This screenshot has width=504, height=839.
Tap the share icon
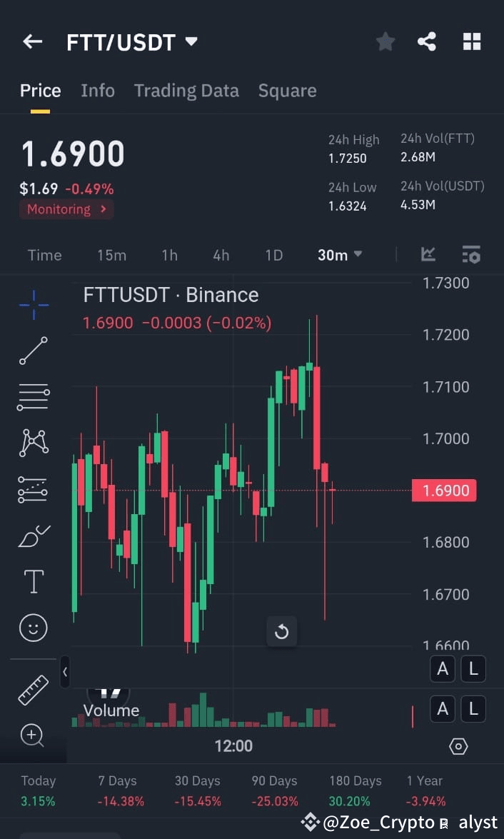427,41
